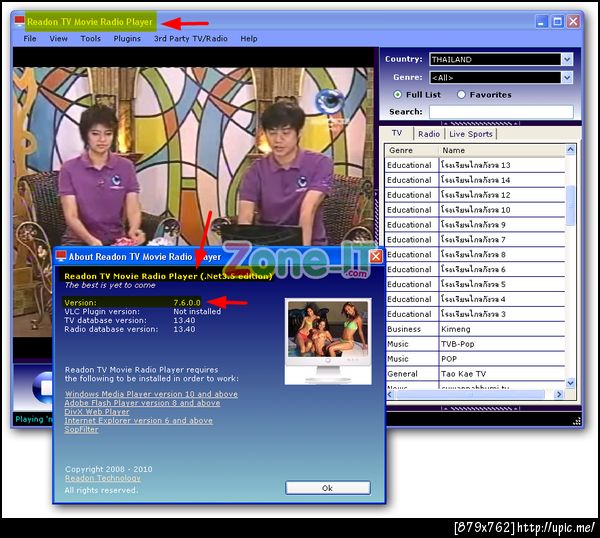This screenshot has height=538, width=600.
Task: Select the Educational channel numbered 8
Action: click(x=475, y=254)
